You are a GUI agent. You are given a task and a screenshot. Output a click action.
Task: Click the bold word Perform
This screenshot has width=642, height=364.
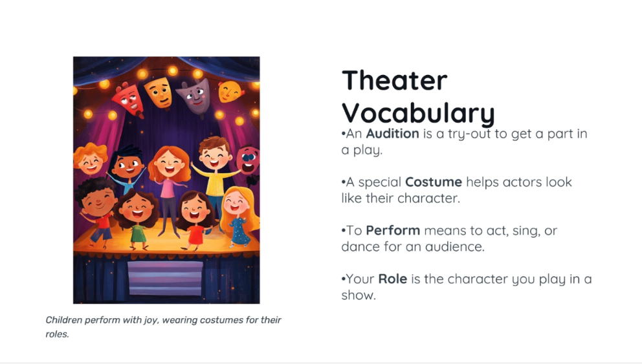pos(393,230)
